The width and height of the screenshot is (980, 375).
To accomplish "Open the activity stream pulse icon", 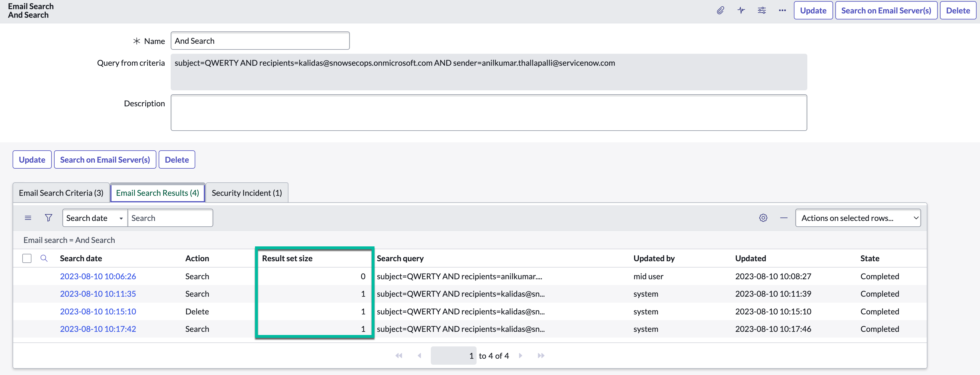I will (x=741, y=10).
